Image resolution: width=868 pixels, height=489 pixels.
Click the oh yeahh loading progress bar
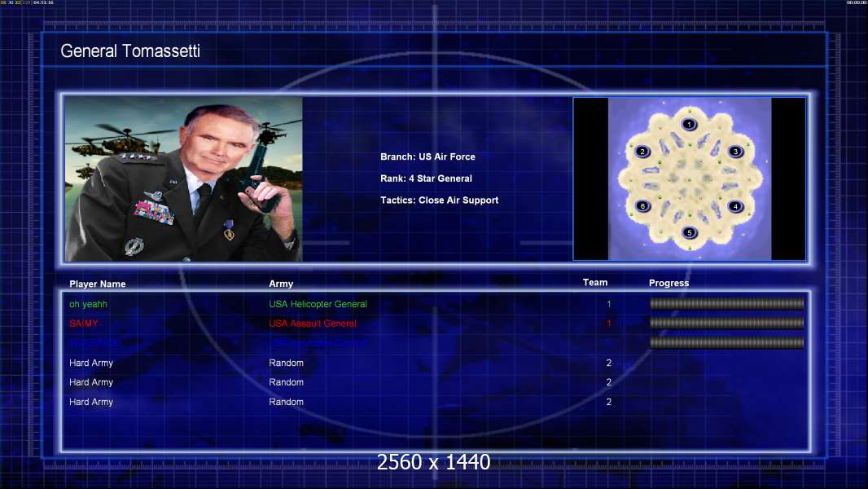tap(726, 303)
